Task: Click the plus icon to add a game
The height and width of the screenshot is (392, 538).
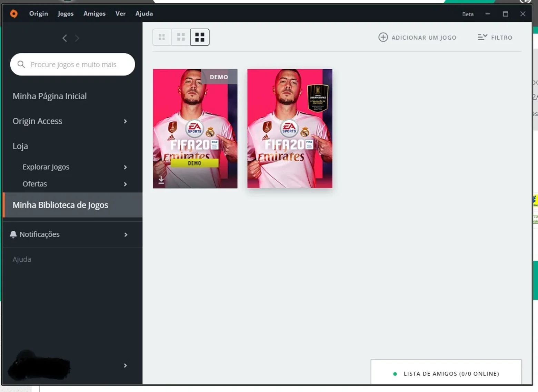Action: 383,37
